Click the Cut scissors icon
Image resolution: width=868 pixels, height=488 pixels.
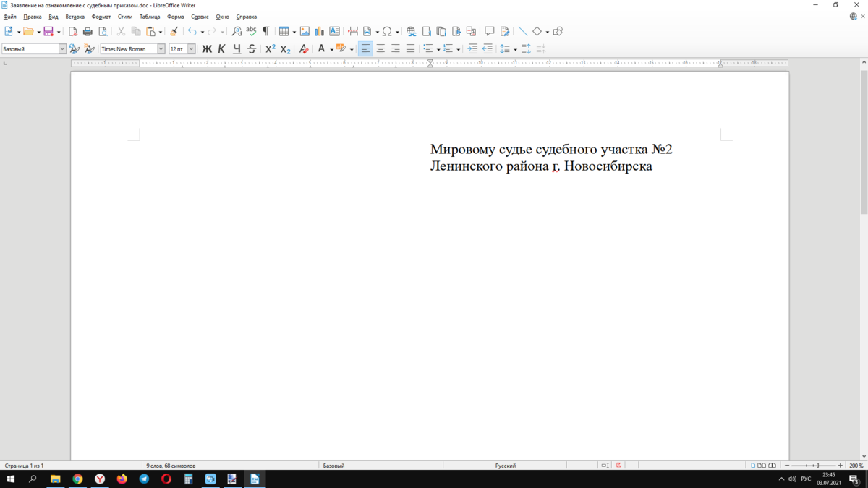(x=121, y=31)
